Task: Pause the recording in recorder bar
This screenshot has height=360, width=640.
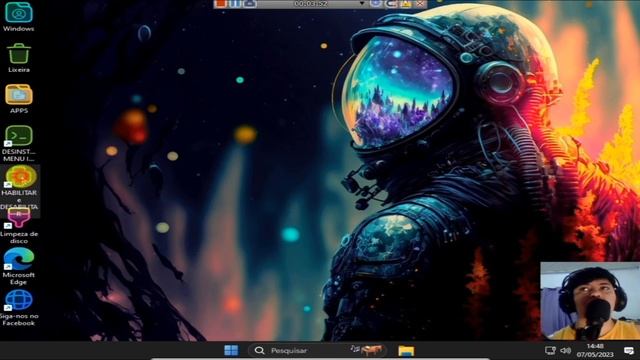Action: (x=235, y=4)
